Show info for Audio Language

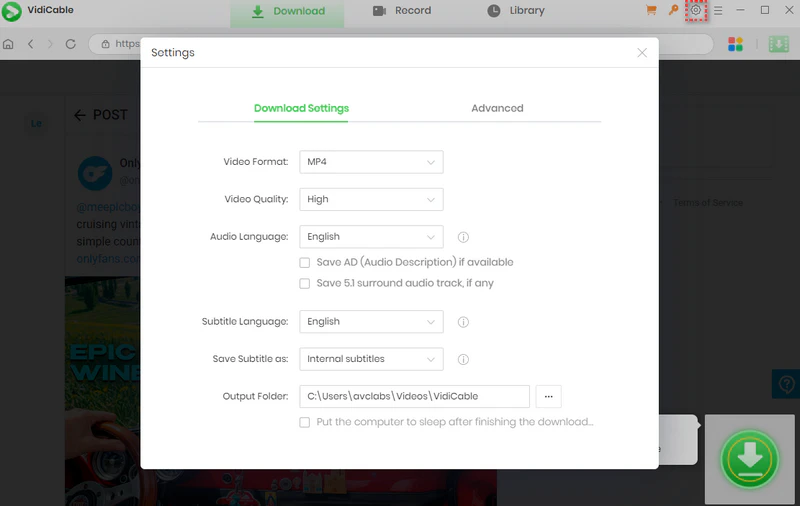[x=463, y=237]
